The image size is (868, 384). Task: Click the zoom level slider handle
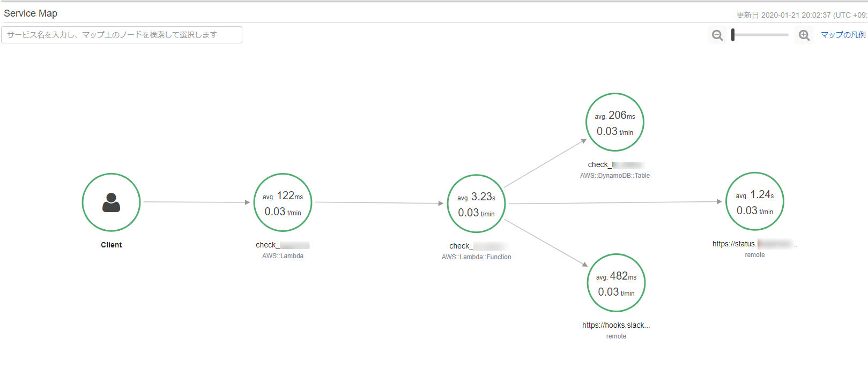point(733,35)
